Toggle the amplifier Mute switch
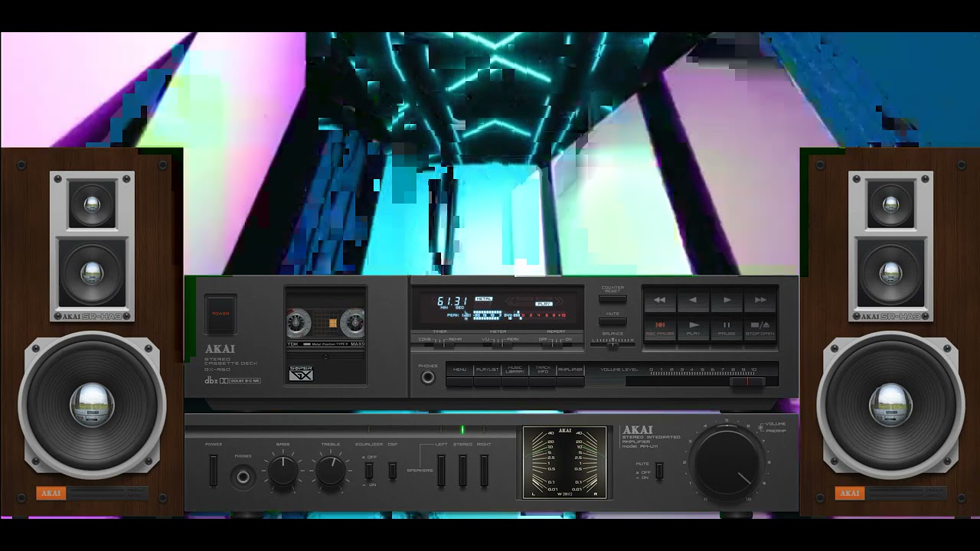980x551 pixels. point(659,470)
